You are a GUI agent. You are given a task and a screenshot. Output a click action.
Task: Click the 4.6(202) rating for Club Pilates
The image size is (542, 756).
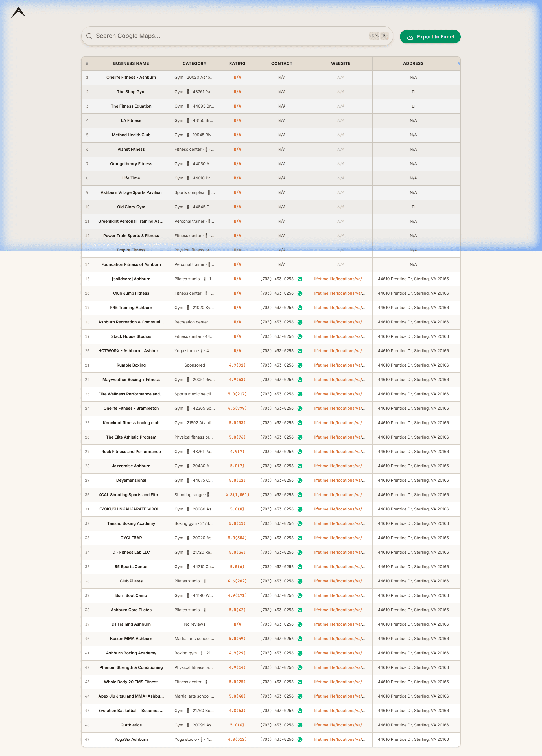[237, 581]
